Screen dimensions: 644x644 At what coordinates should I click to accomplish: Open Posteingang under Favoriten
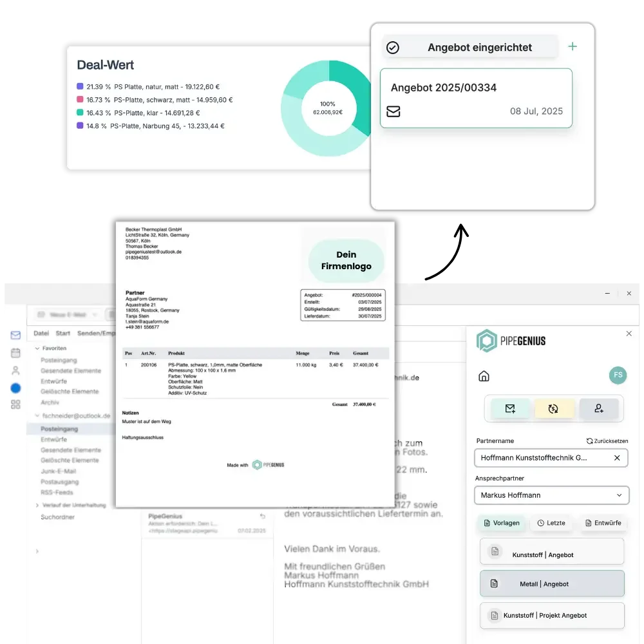(59, 360)
